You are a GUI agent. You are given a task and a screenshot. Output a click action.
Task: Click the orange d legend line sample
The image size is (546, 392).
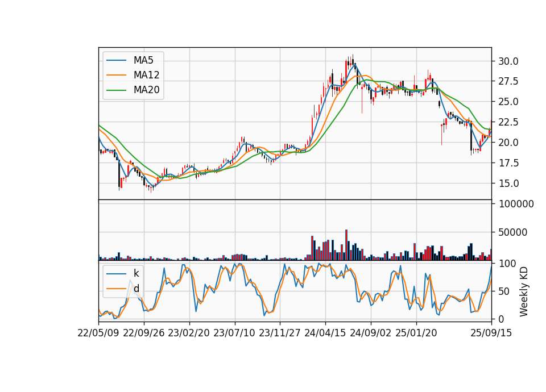pyautogui.click(x=116, y=289)
